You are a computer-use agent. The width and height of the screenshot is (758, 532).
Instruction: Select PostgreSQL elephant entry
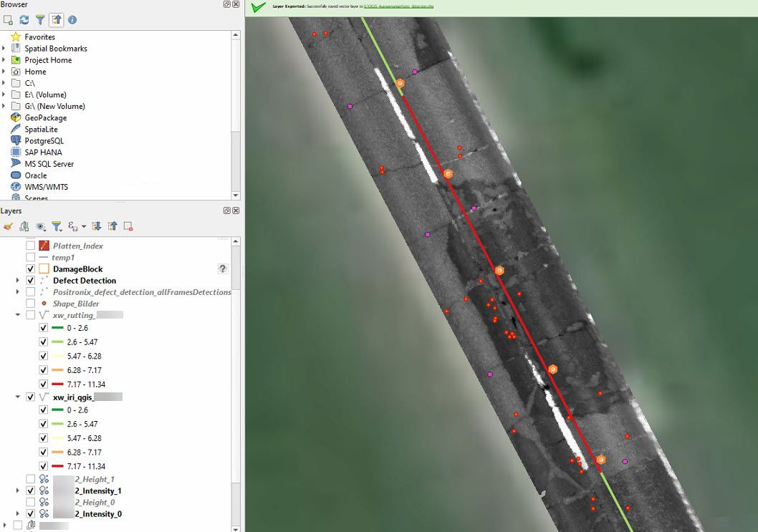pos(44,141)
